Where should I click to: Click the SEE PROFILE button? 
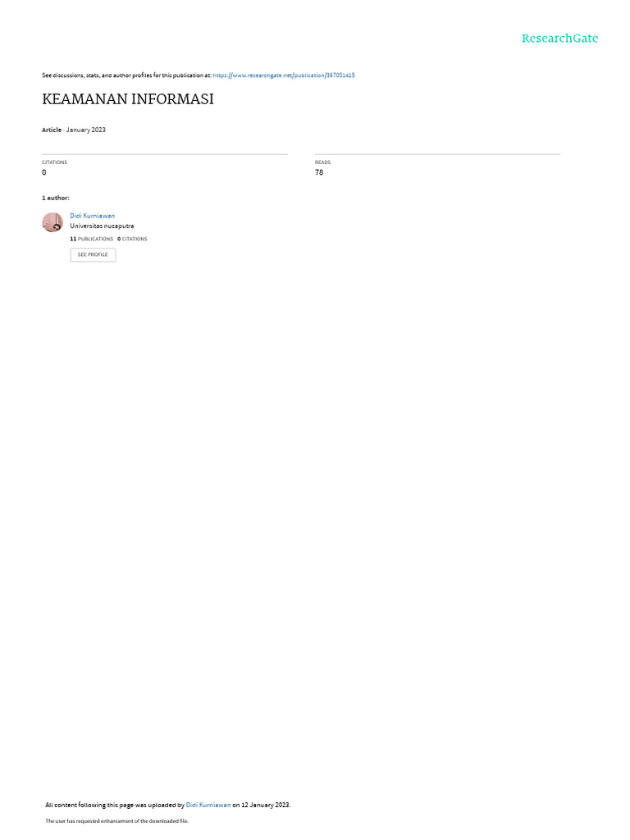click(93, 254)
